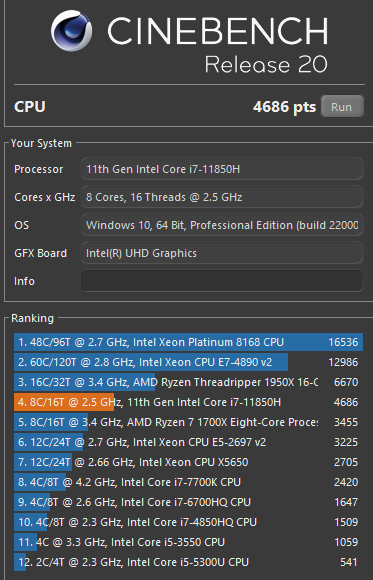Select ranking row Intel Xeon X5650
The image size is (373, 580).
(x=188, y=462)
